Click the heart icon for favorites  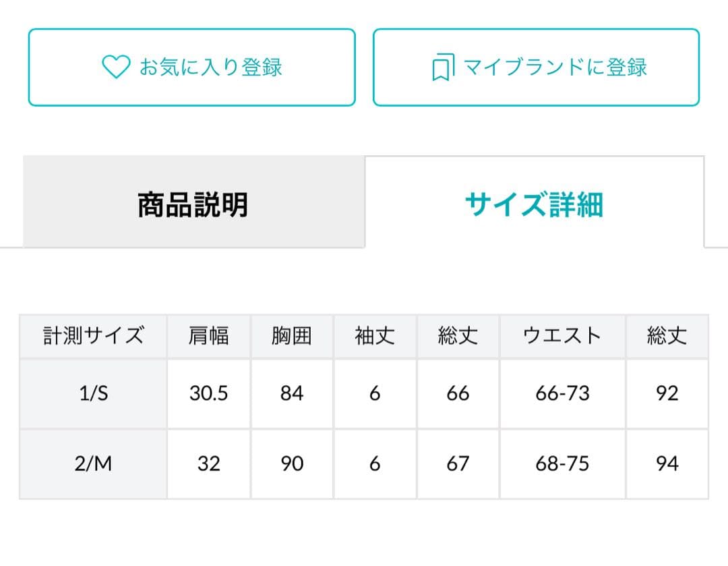click(x=115, y=67)
